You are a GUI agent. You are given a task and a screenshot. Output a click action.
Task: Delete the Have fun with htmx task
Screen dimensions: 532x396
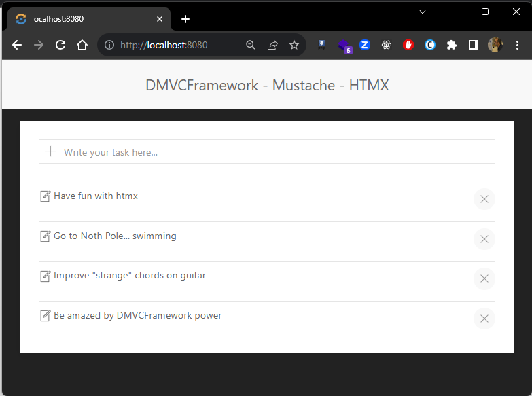pyautogui.click(x=484, y=199)
